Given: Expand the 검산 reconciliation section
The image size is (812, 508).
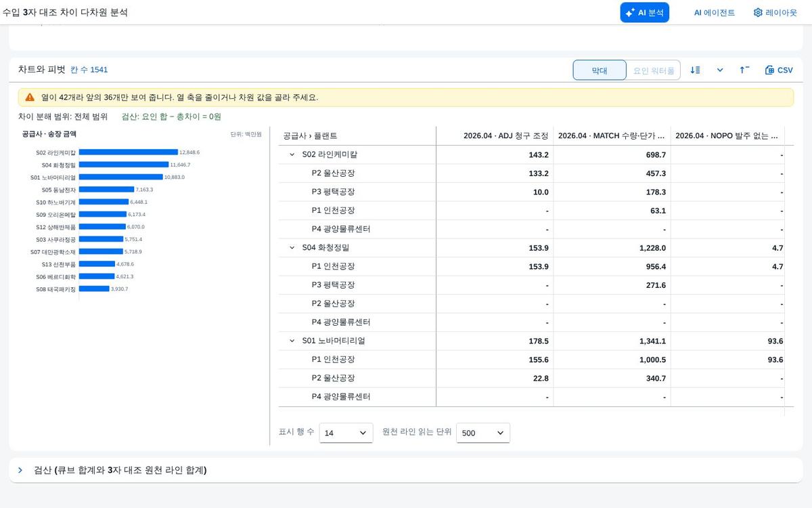Looking at the screenshot, I should 20,470.
